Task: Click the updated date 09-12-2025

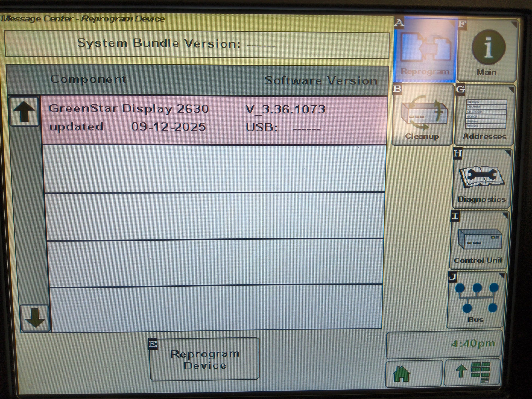Action: pyautogui.click(x=168, y=127)
